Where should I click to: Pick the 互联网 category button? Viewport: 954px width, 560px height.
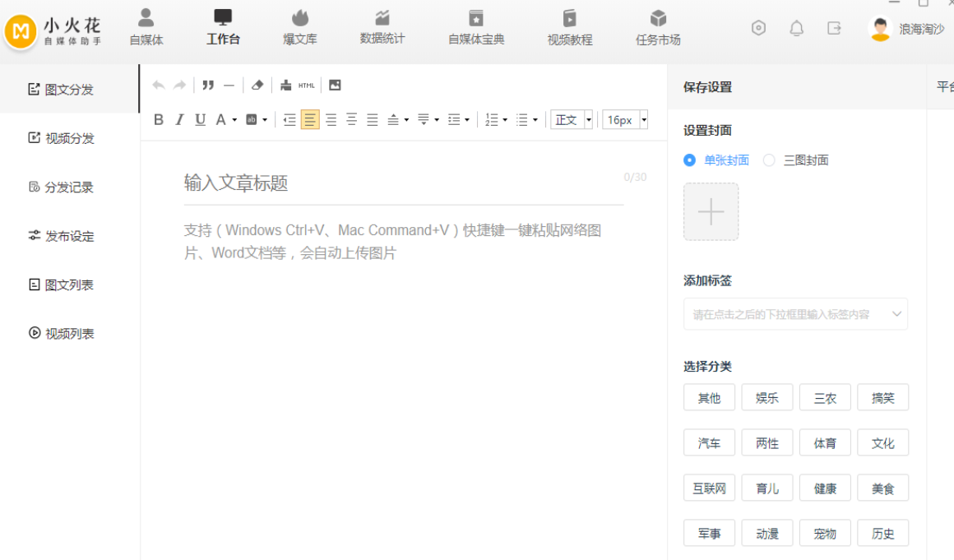[709, 488]
